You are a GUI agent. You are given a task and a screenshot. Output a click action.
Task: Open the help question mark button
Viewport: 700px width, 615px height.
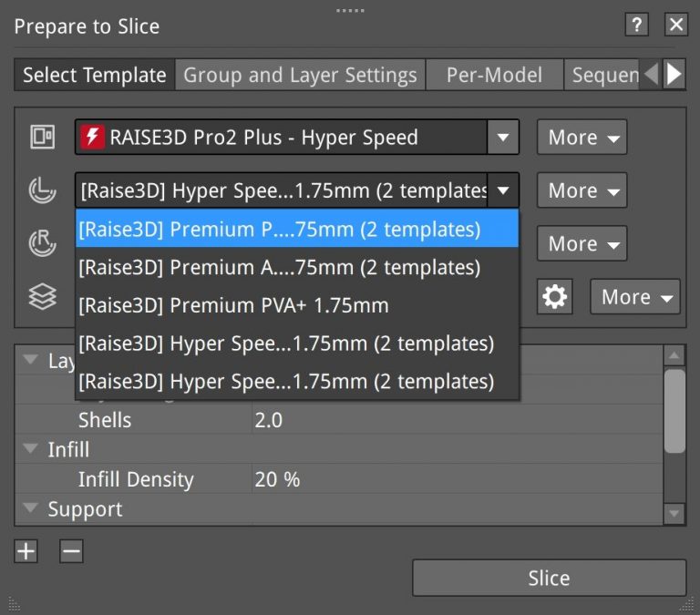pyautogui.click(x=636, y=25)
